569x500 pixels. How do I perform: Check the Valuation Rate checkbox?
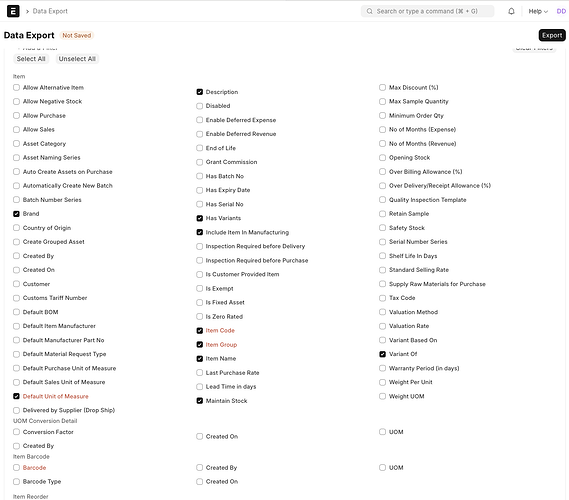pyautogui.click(x=382, y=326)
